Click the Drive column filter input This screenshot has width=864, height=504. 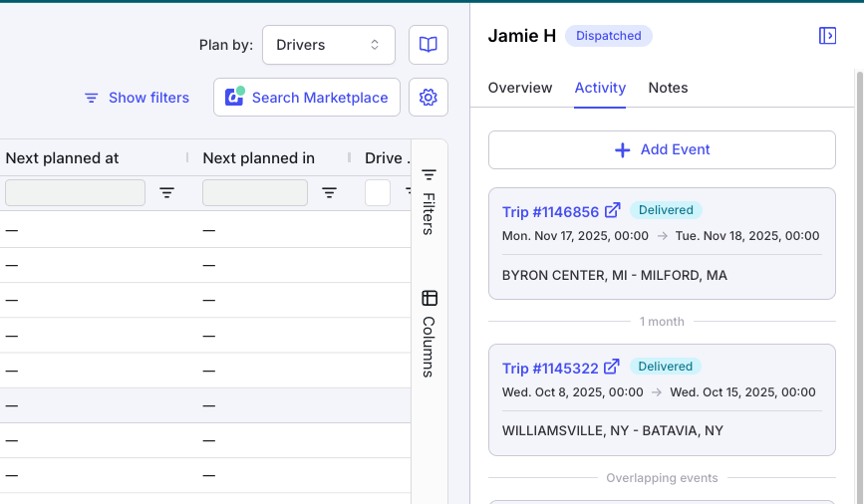(378, 193)
